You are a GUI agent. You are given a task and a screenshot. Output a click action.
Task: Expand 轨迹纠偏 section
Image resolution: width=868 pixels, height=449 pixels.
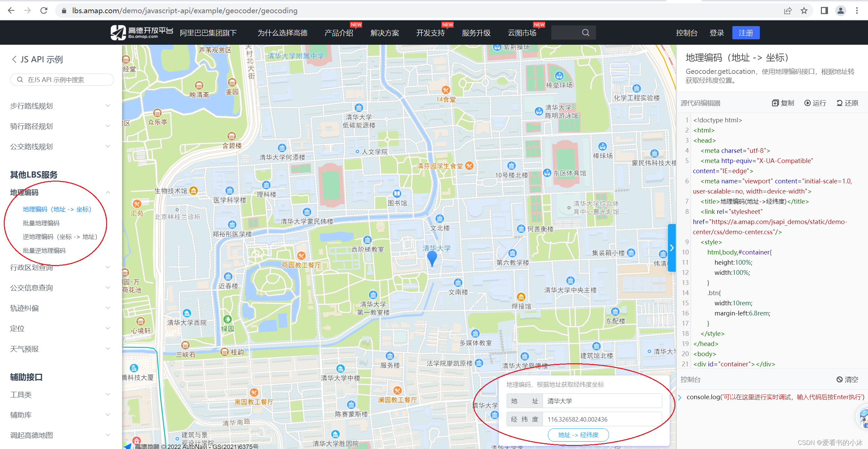(x=60, y=308)
